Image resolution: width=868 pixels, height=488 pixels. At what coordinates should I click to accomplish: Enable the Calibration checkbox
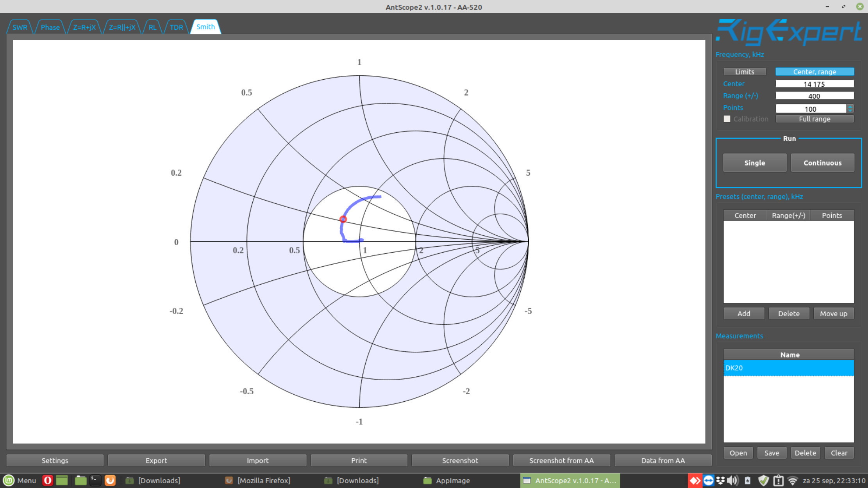pyautogui.click(x=727, y=119)
